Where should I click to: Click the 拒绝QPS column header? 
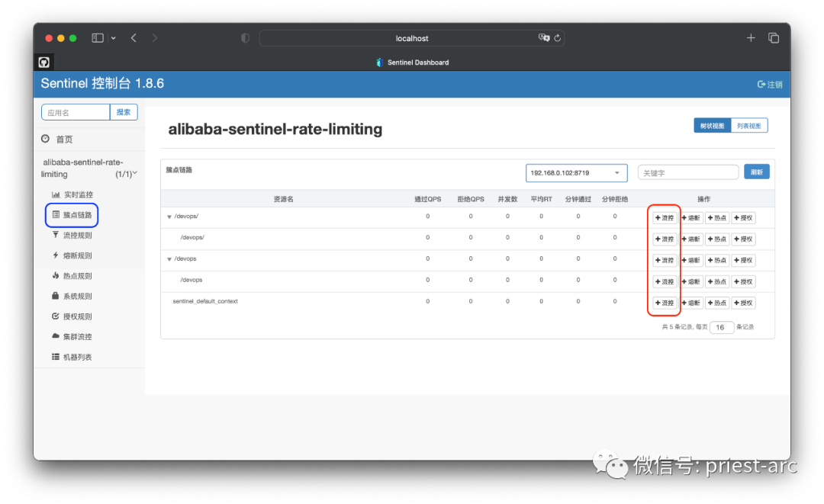click(x=470, y=199)
